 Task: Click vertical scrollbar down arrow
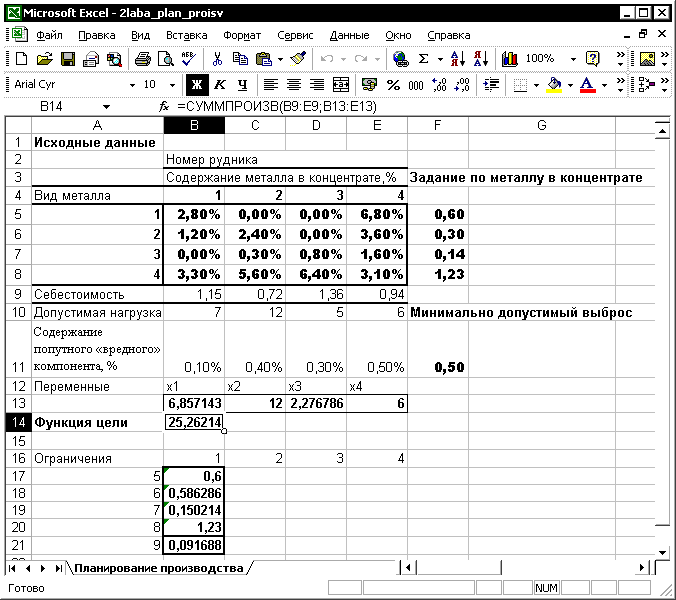663,552
